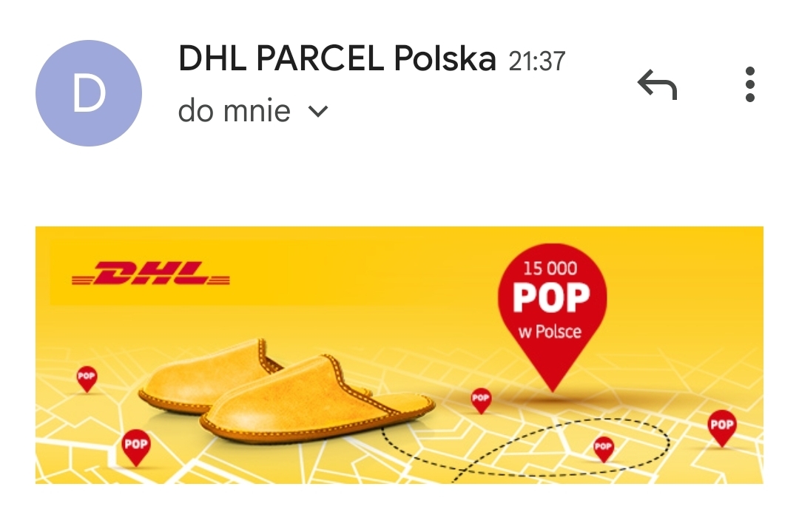Tap the reply arrow icon
Viewport: 799px width, 532px height.
click(658, 84)
